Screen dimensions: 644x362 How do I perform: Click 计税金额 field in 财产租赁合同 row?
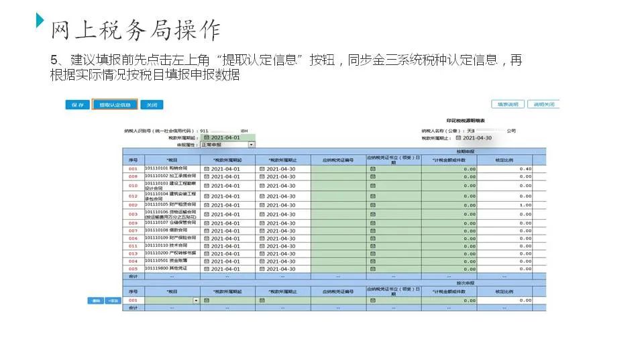click(x=449, y=205)
